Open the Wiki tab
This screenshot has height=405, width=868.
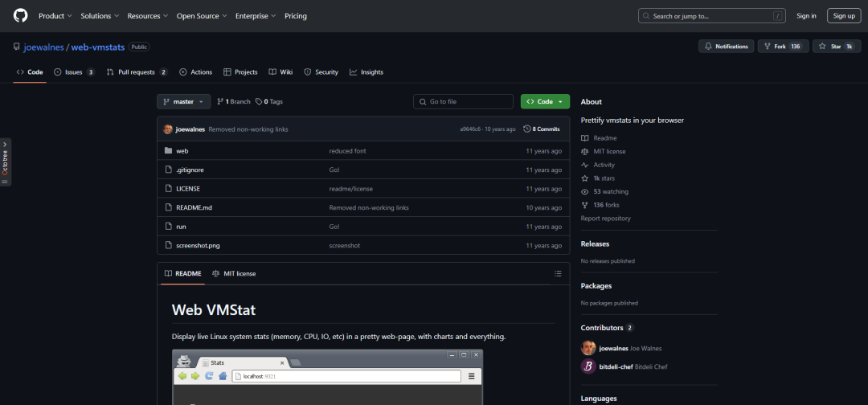tap(280, 72)
